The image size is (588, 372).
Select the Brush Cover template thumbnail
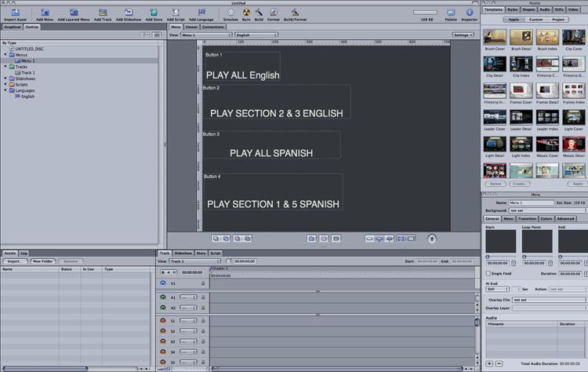click(495, 38)
